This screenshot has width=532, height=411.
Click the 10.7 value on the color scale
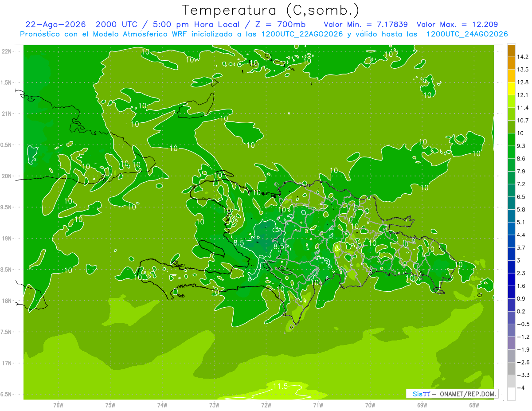[x=523, y=121]
